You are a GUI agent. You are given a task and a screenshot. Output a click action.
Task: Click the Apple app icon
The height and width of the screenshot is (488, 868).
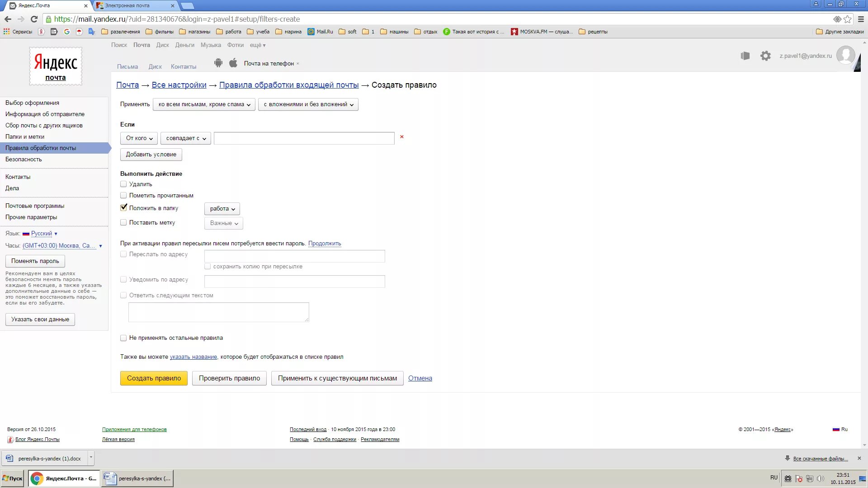(233, 63)
